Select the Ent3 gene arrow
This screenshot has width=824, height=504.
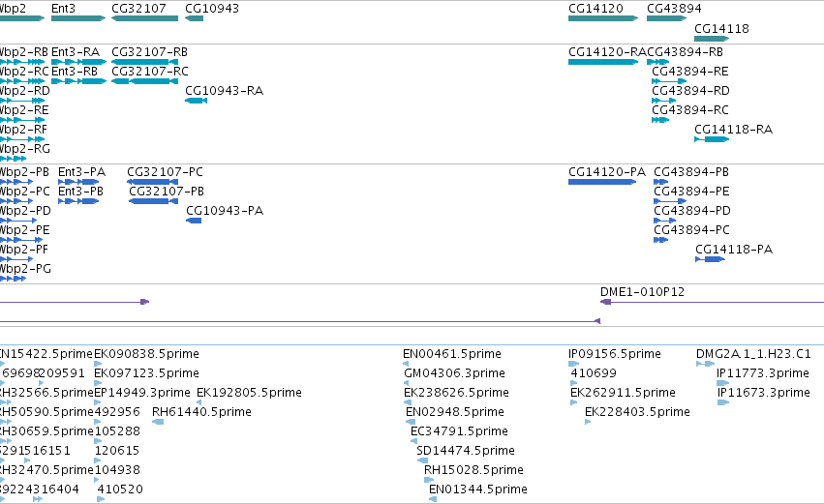tap(78, 18)
